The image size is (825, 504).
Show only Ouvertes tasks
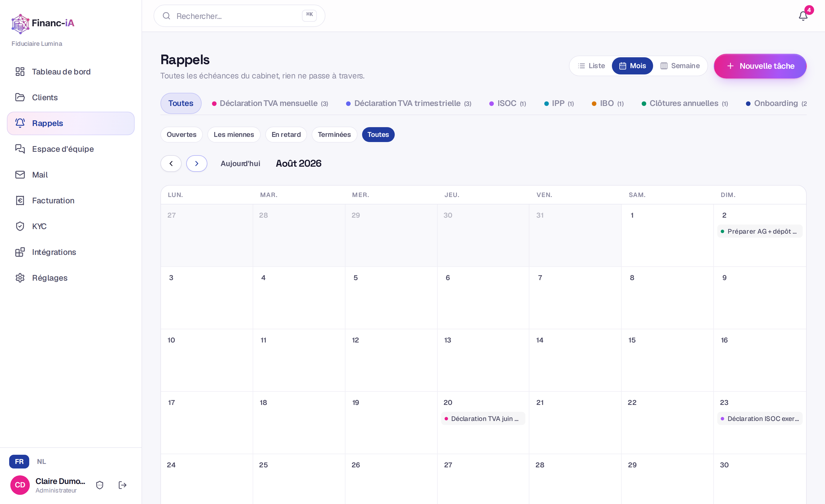(x=182, y=135)
